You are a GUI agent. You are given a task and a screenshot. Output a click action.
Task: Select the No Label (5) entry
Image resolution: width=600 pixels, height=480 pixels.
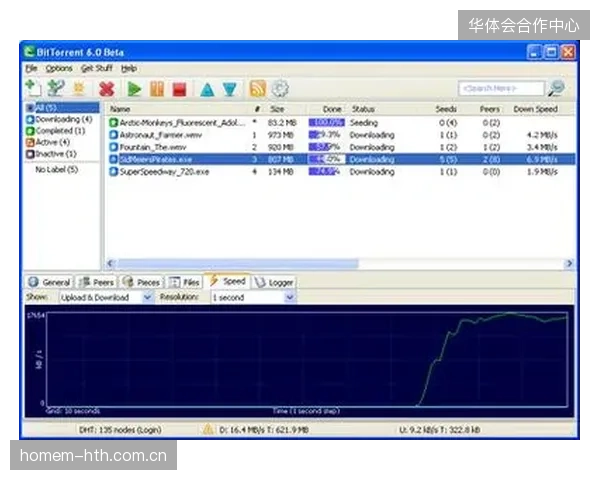57,169
